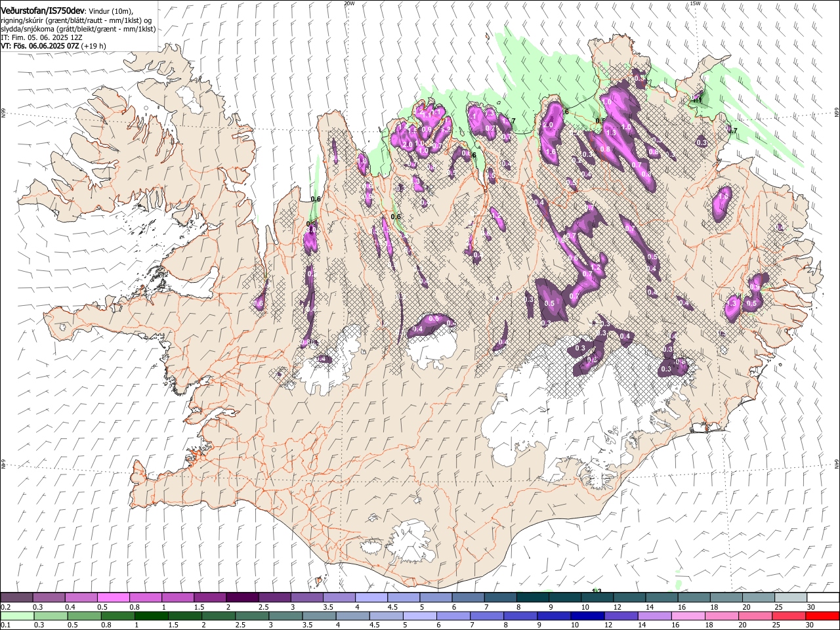Select top legend swatch between 8 and 9

(532, 598)
